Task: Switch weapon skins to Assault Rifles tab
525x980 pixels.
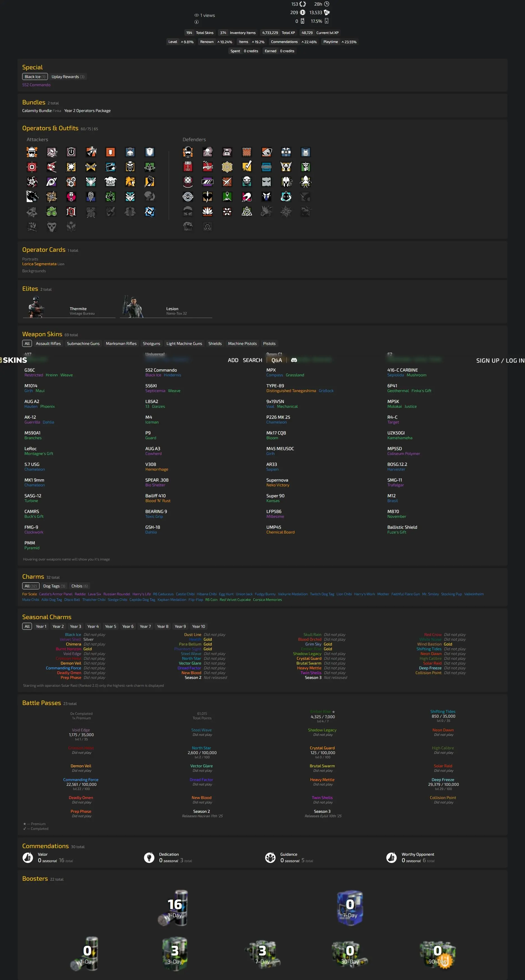Action: (48, 344)
